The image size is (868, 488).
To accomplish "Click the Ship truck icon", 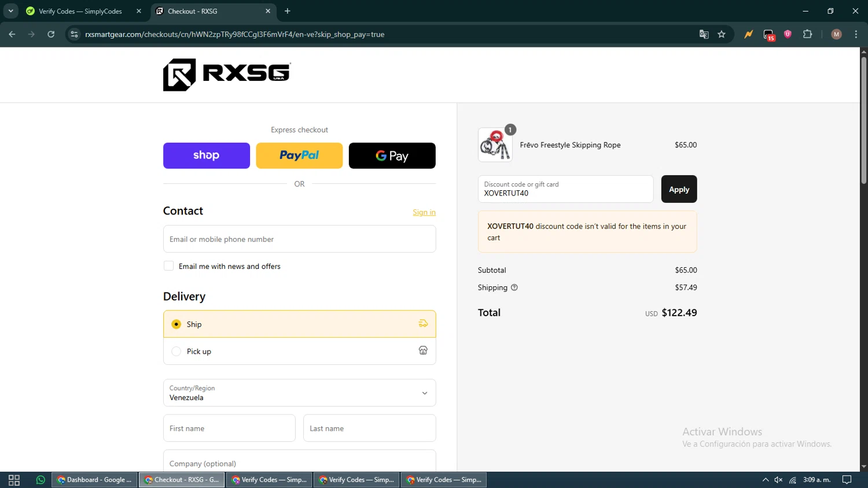I will click(423, 324).
